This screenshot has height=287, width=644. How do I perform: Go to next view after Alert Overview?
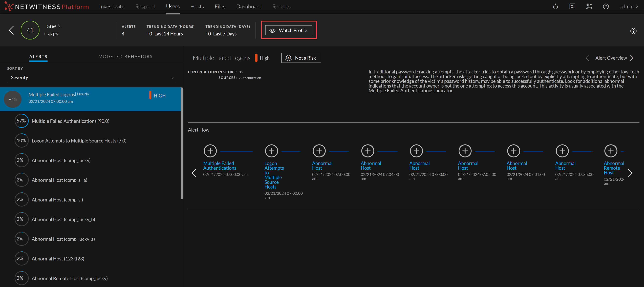tap(632, 58)
